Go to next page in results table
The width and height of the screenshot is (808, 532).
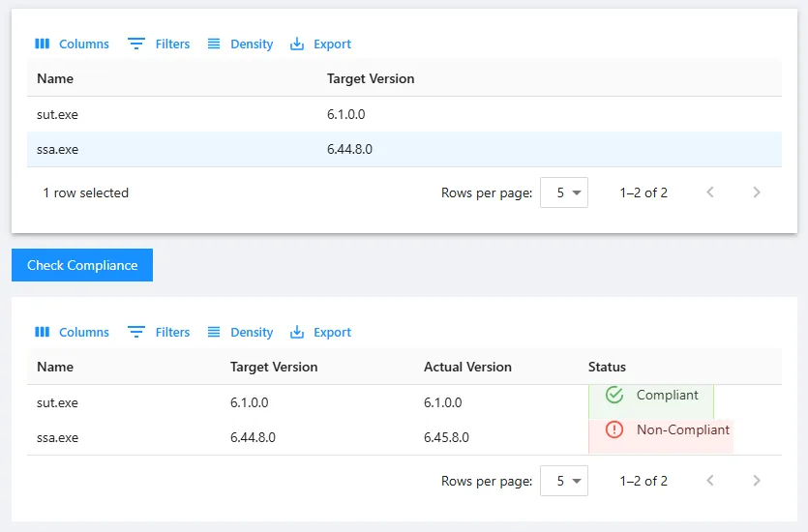tap(757, 481)
